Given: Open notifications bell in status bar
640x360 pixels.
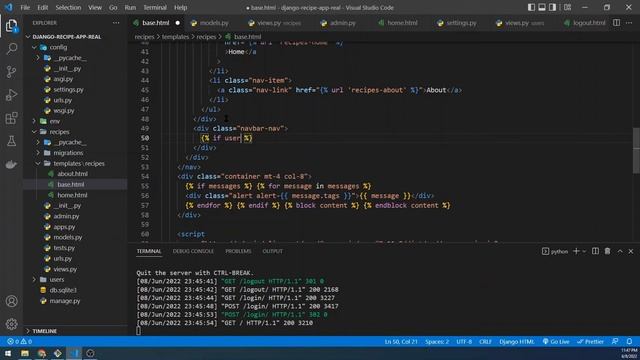Looking at the screenshot, I should (629, 341).
